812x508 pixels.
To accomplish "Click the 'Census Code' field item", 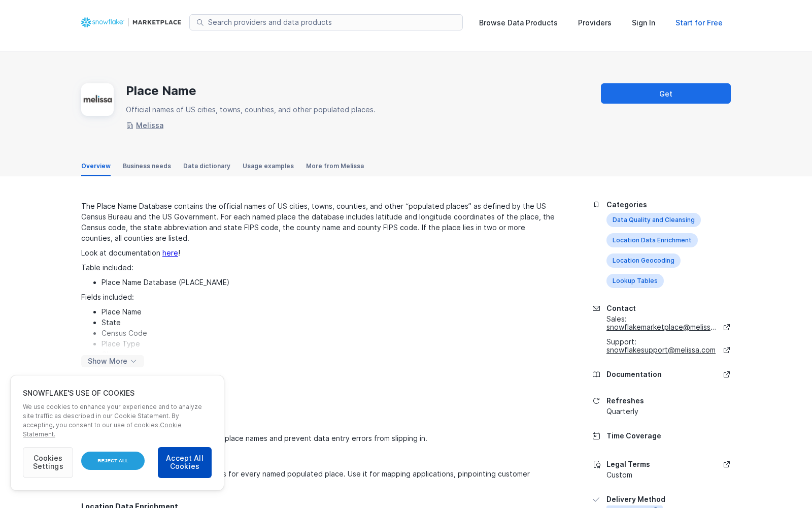I will (x=124, y=333).
